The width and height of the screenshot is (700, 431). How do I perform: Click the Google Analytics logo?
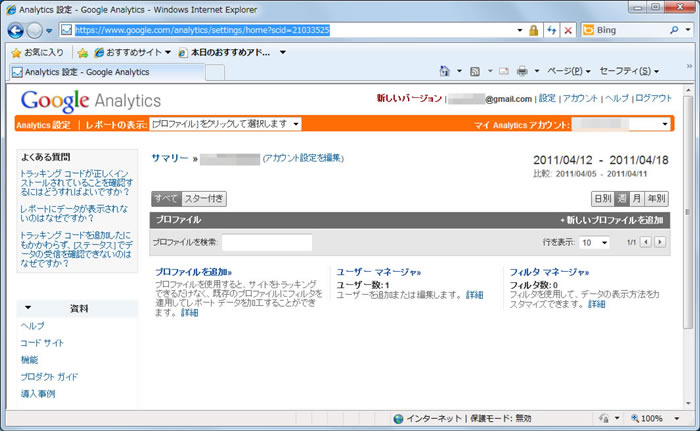91,101
